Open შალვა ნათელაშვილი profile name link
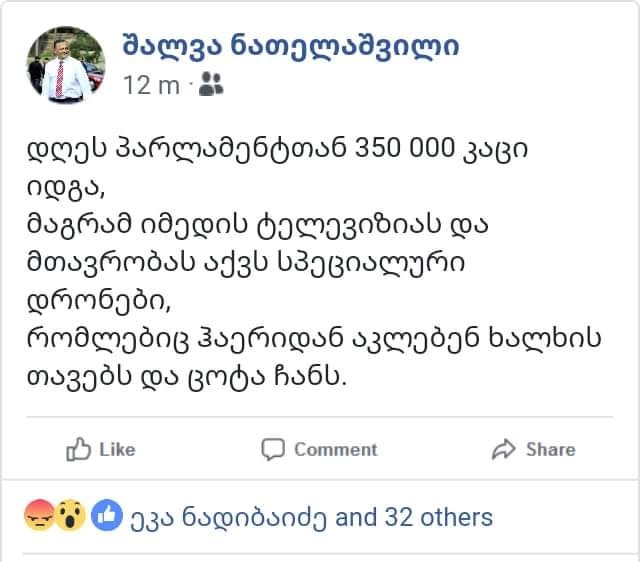This screenshot has height=562, width=640. point(290,46)
